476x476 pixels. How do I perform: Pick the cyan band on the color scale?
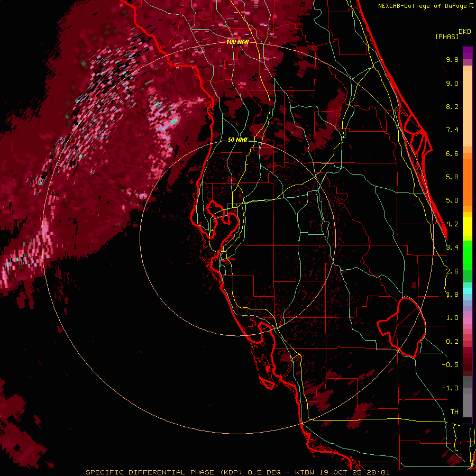coord(467,291)
